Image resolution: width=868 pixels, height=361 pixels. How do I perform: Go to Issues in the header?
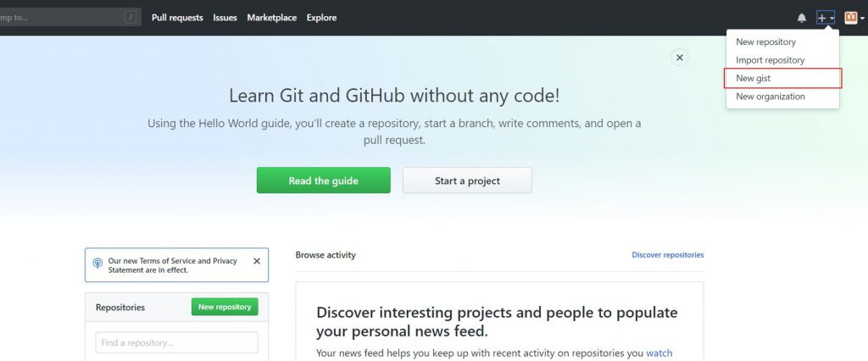225,18
